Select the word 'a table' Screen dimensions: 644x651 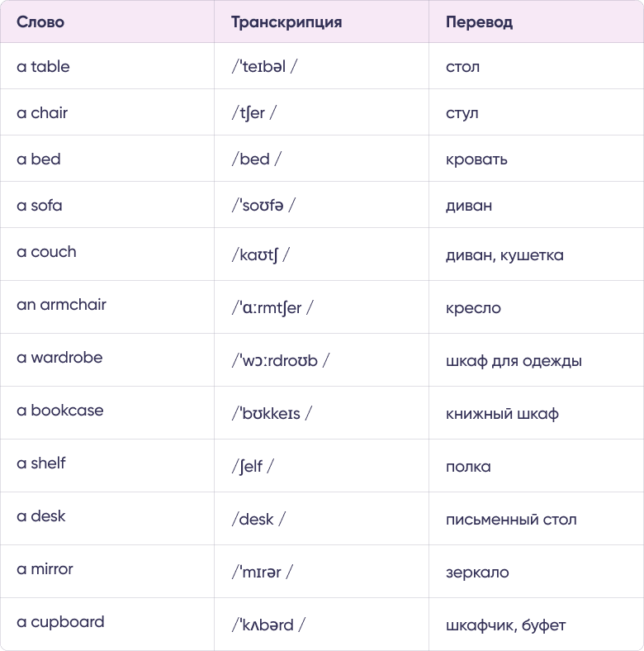click(x=43, y=66)
